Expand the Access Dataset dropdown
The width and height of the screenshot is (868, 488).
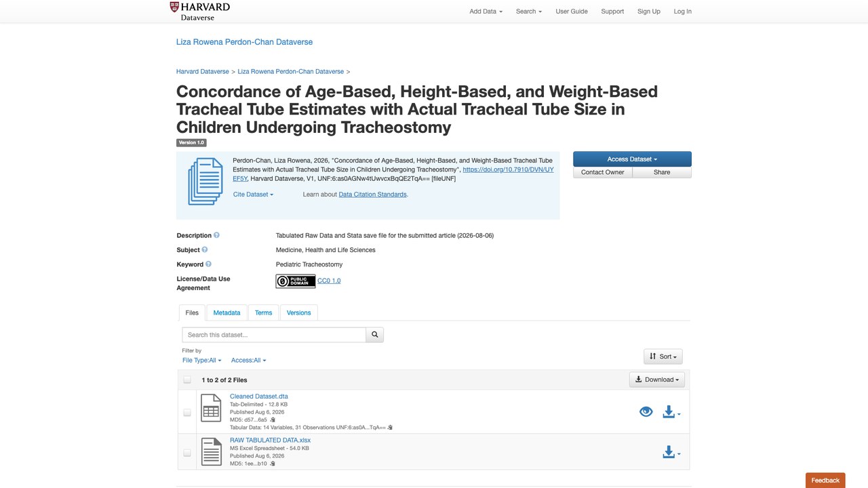[x=632, y=159]
